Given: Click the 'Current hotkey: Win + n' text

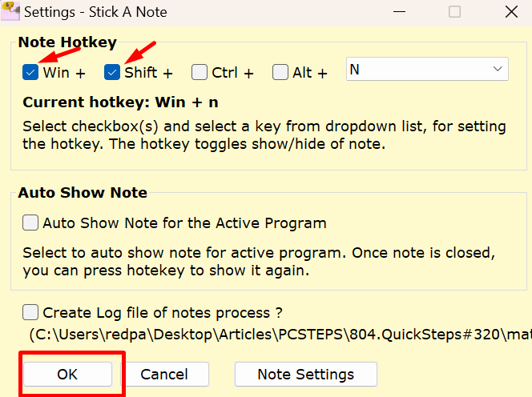Looking at the screenshot, I should 120,102.
